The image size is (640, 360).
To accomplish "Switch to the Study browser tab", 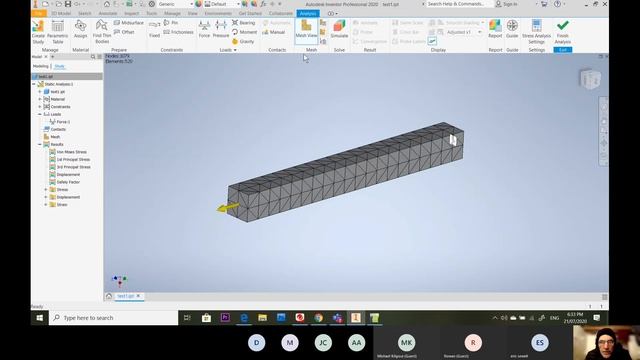I will coord(59,66).
